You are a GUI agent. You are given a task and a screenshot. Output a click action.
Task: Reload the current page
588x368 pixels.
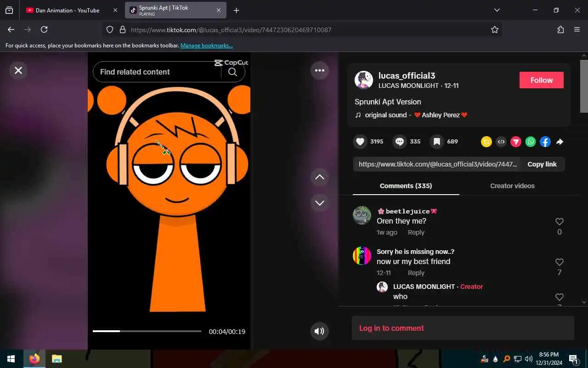(x=44, y=29)
